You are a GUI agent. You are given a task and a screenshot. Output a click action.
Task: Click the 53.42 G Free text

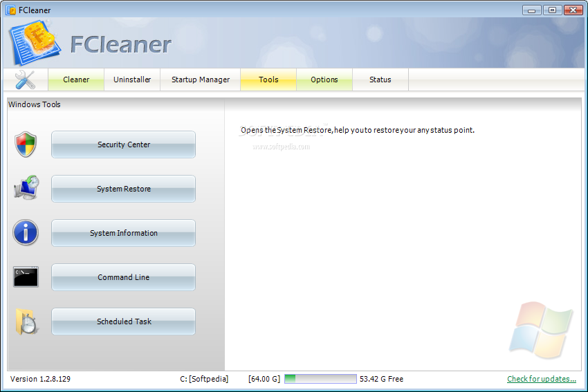[x=381, y=379]
